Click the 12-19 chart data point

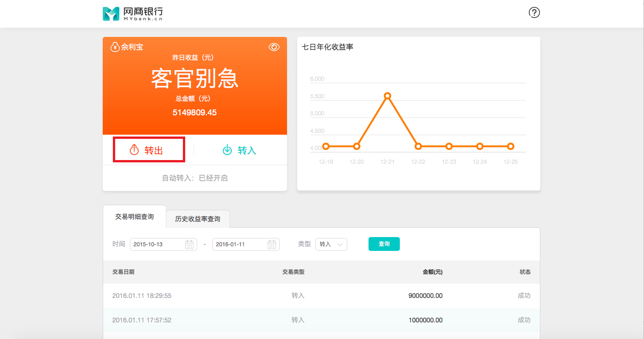[x=326, y=146]
